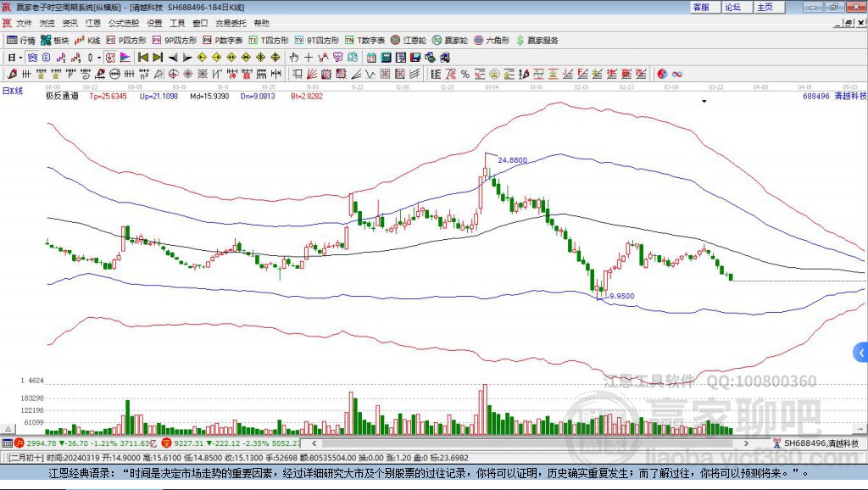Open the P四方形 tool

click(x=126, y=41)
